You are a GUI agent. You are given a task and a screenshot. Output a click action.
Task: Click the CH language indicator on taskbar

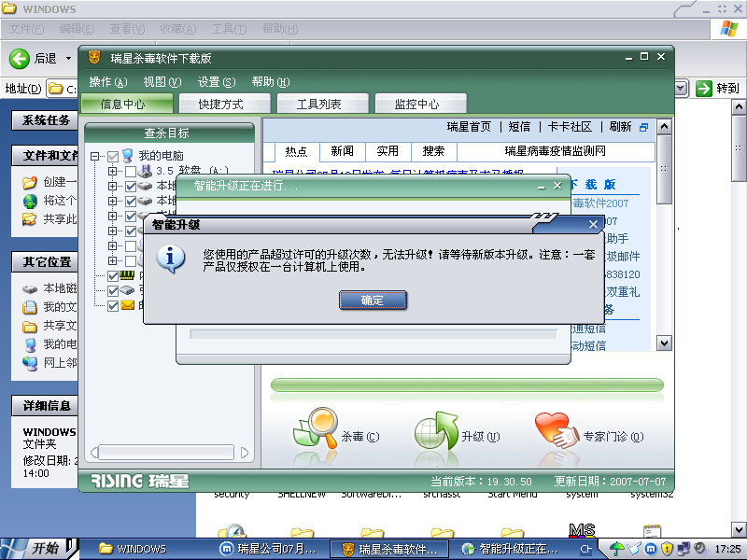tap(586, 549)
